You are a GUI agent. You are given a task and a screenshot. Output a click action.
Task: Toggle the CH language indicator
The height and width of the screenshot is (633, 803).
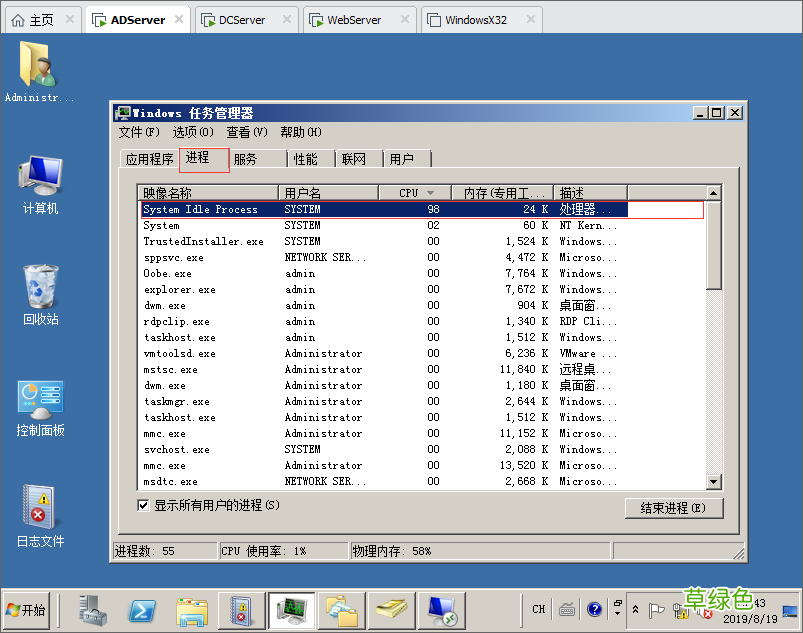(539, 609)
